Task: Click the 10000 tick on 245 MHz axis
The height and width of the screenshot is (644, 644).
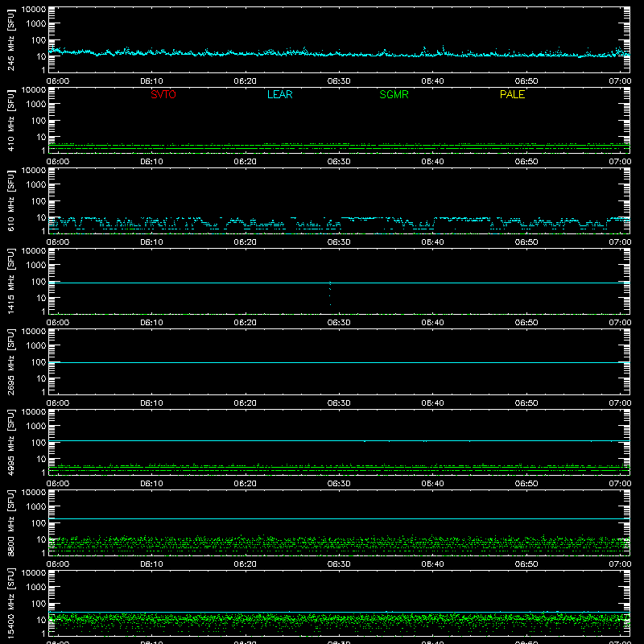Action: click(x=34, y=10)
